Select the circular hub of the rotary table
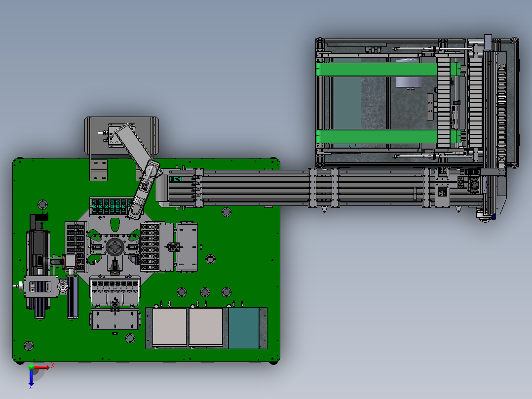Screen dimensions: 532x399 [x=114, y=247]
